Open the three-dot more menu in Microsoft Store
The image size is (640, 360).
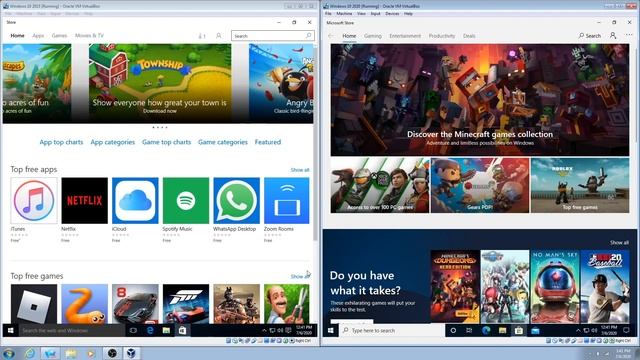(629, 35)
